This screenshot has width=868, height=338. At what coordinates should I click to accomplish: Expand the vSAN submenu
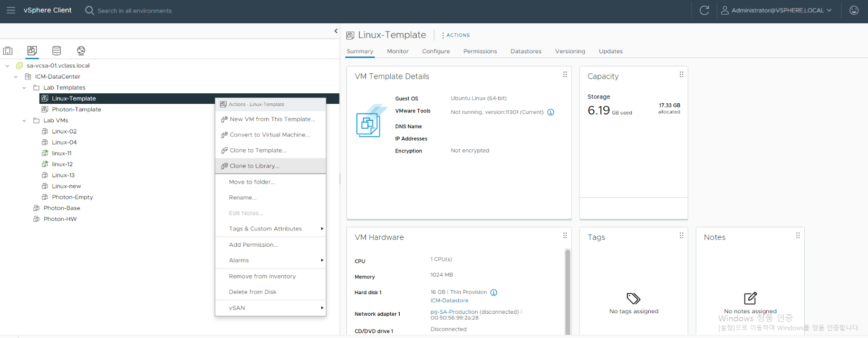tap(271, 308)
